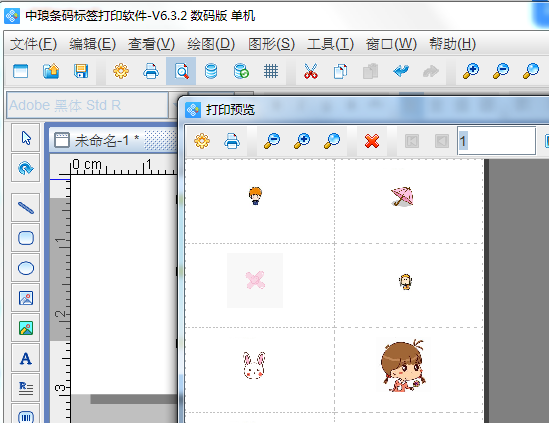The image size is (549, 423).
Task: Open the 工具(T) menu
Action: click(331, 44)
